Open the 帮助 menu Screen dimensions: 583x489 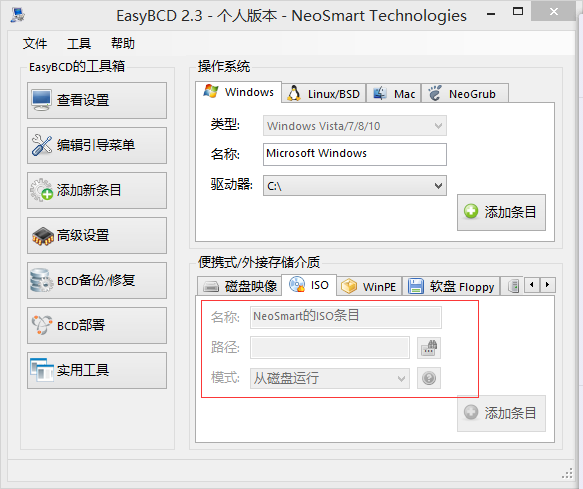pyautogui.click(x=123, y=44)
